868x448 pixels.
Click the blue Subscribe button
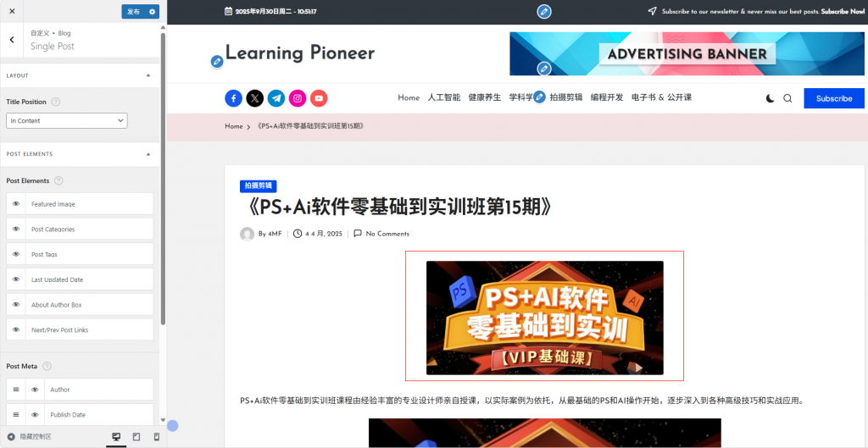834,98
